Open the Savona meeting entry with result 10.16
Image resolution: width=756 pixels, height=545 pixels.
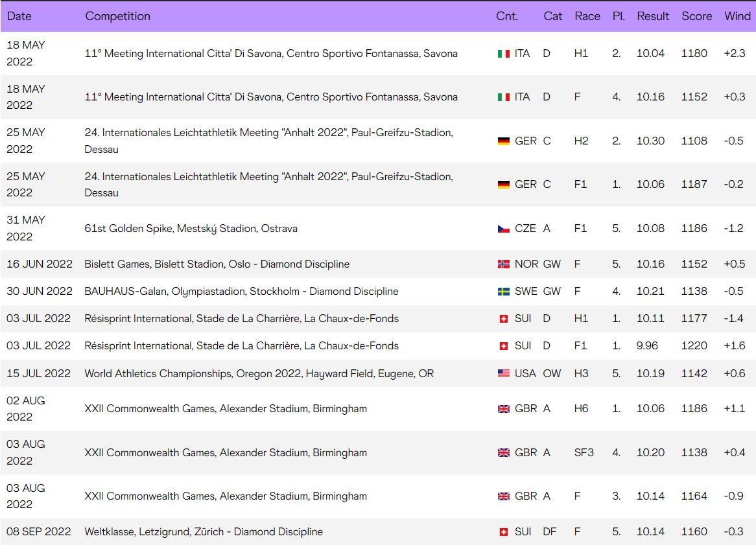tap(271, 97)
